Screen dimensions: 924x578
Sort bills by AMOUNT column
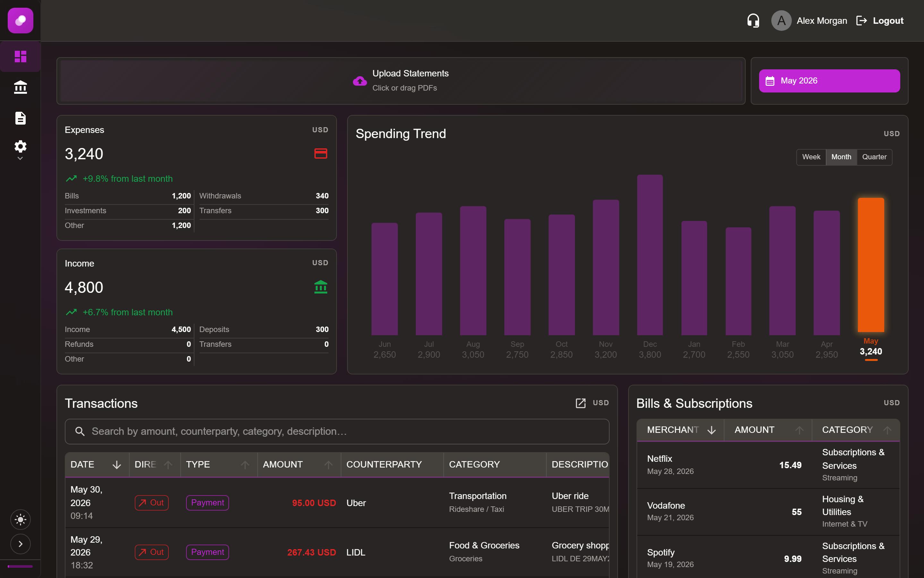pos(768,430)
